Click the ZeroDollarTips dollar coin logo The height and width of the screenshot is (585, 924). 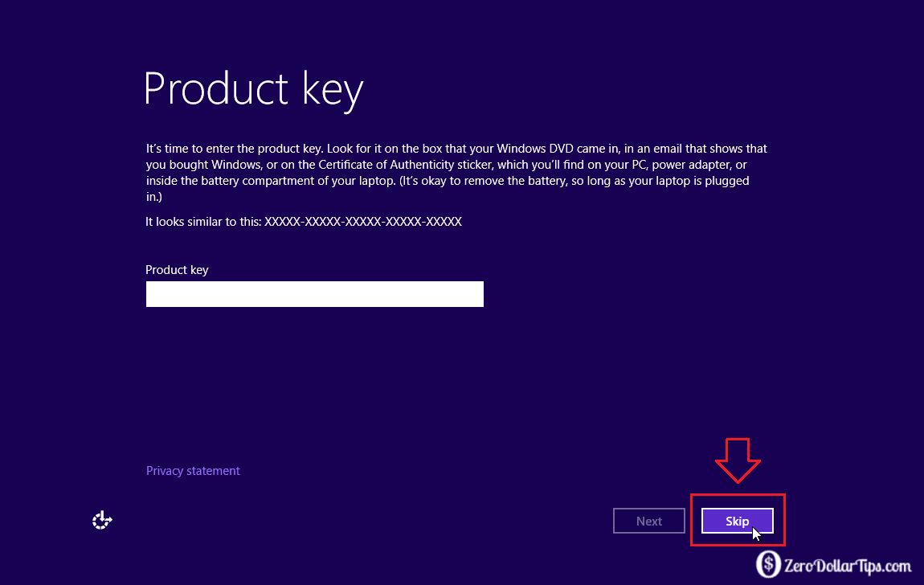pos(769,564)
